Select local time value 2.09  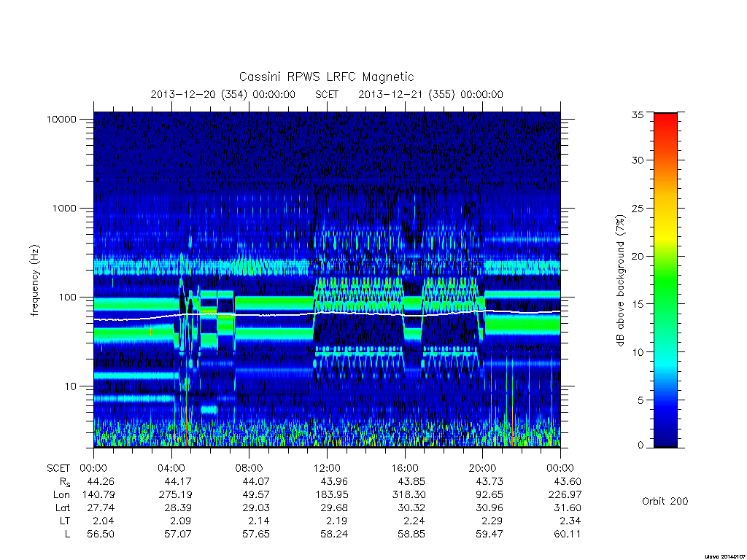[181, 521]
